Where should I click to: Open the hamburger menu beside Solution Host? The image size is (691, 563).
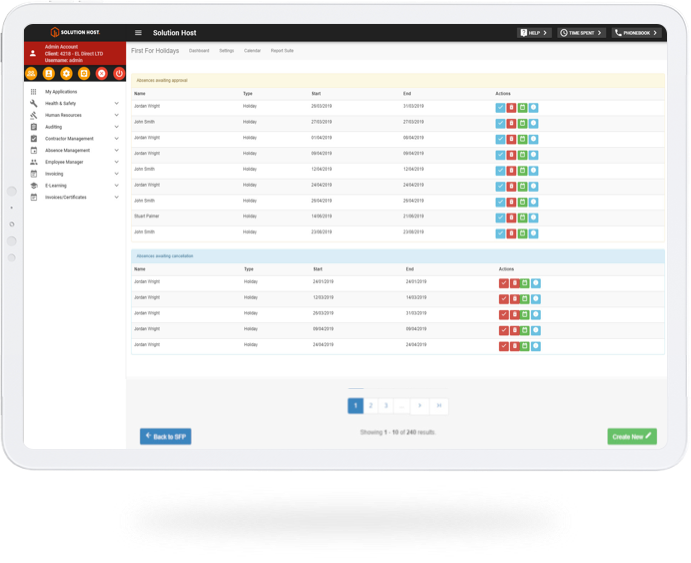point(138,33)
